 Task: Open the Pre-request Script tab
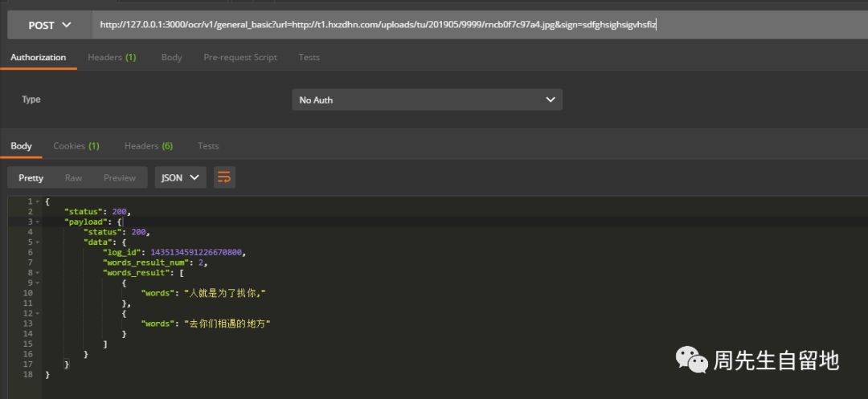pos(240,58)
